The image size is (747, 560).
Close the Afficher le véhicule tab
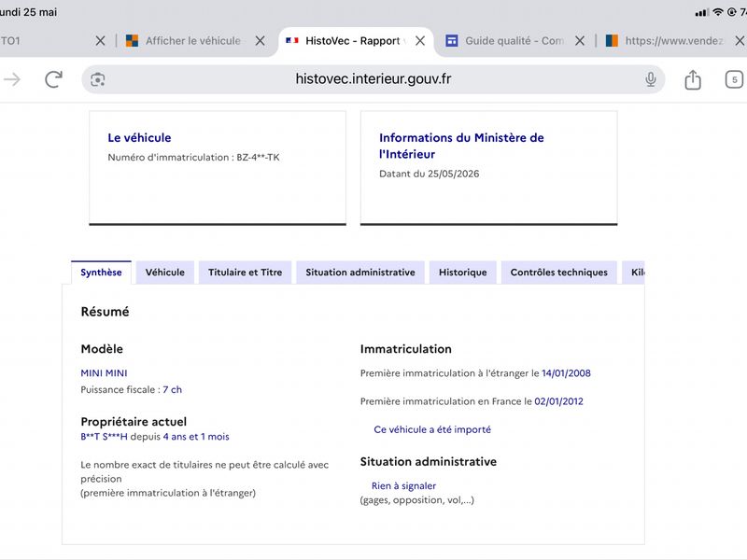pyautogui.click(x=261, y=41)
